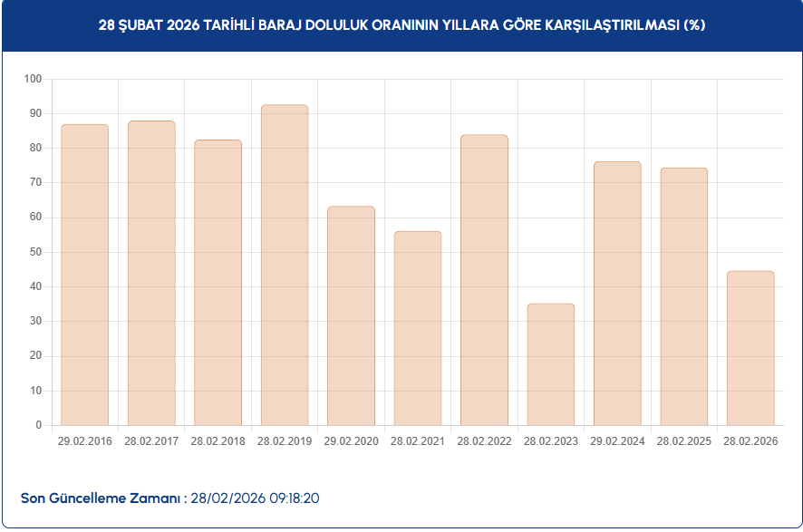Click the 28.02.2026 bar

750,348
